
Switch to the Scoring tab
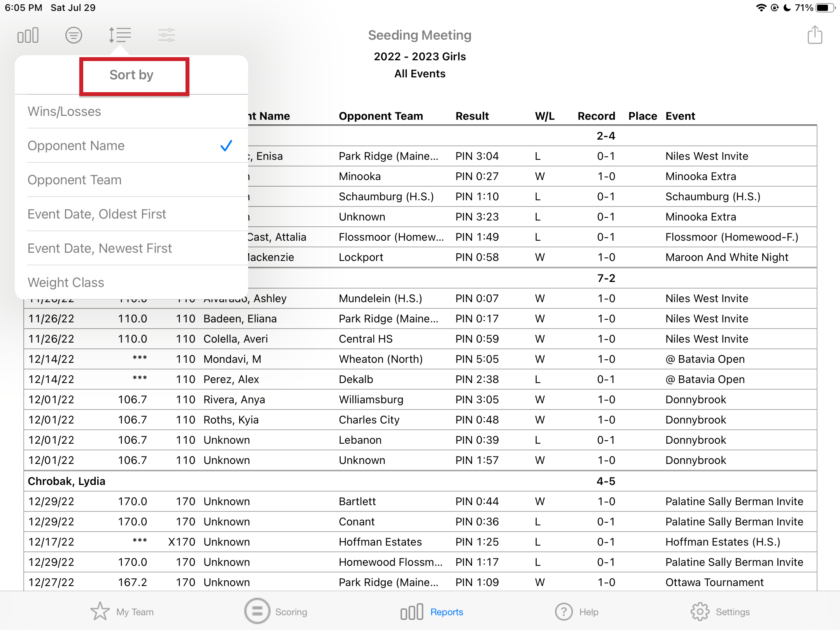(x=276, y=611)
